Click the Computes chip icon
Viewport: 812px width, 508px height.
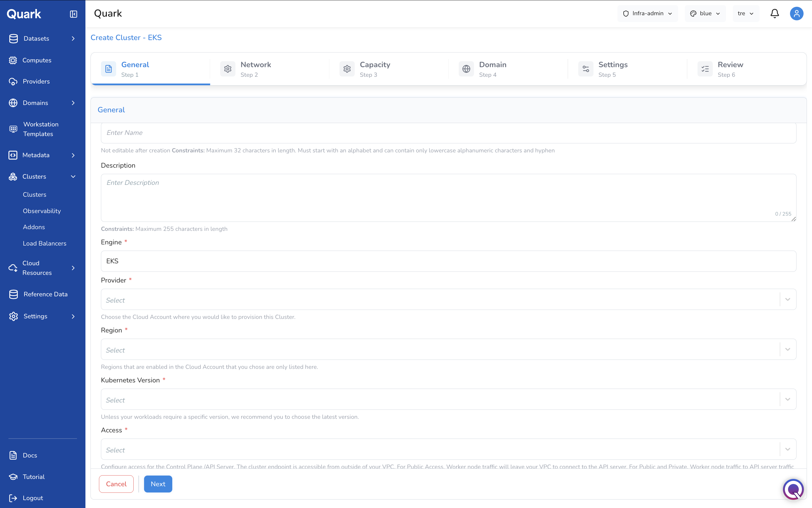point(13,60)
